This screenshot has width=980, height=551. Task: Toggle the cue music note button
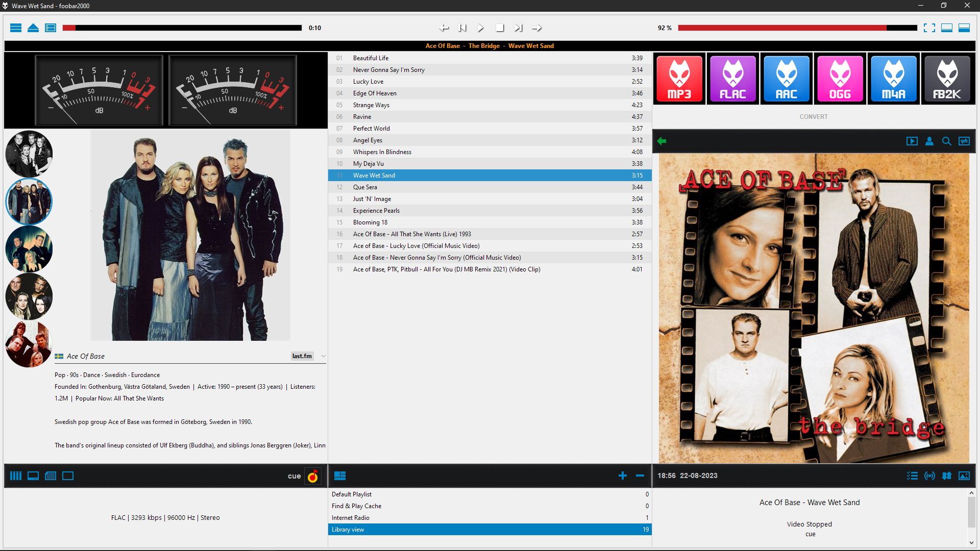click(x=312, y=476)
